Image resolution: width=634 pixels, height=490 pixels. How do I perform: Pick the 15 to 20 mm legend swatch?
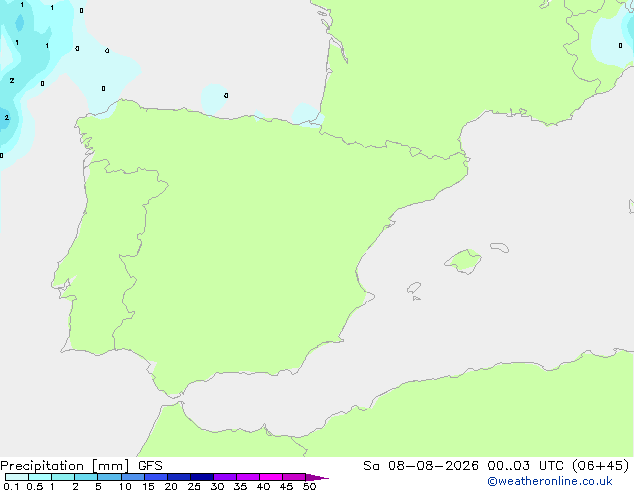coord(156,477)
